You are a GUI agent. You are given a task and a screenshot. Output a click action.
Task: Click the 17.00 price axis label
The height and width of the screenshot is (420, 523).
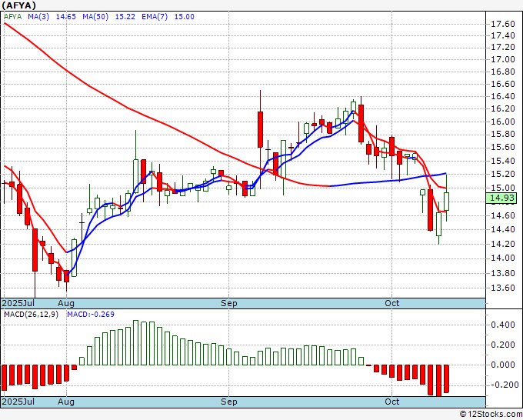(503, 60)
